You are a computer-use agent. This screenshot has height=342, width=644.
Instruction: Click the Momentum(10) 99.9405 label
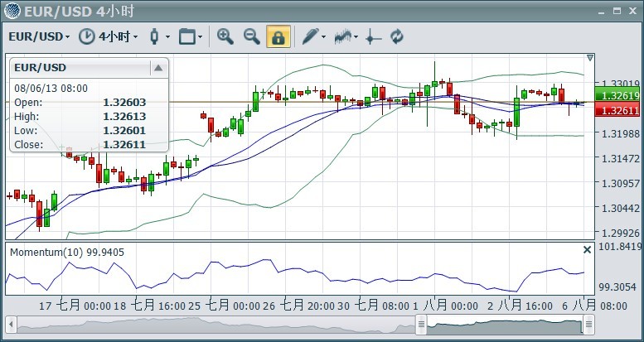[x=67, y=252]
